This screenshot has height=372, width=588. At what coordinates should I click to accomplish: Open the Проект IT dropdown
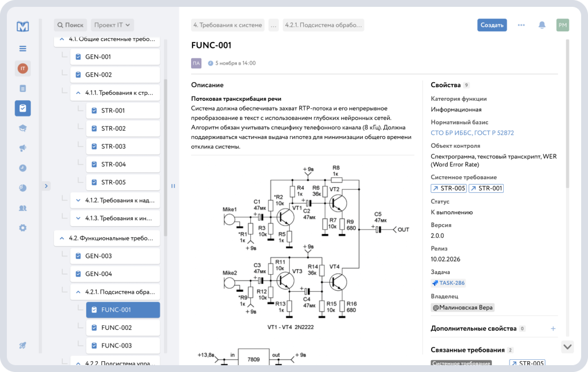tap(112, 25)
